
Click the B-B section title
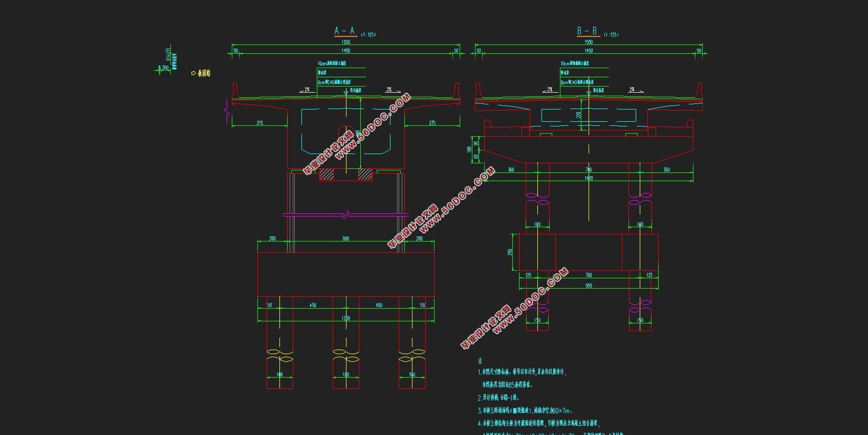(587, 31)
